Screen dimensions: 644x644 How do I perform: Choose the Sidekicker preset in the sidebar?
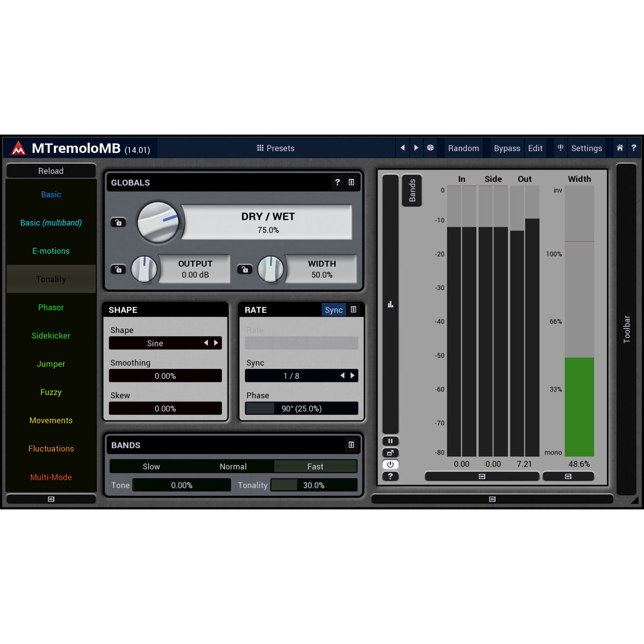pyautogui.click(x=51, y=336)
